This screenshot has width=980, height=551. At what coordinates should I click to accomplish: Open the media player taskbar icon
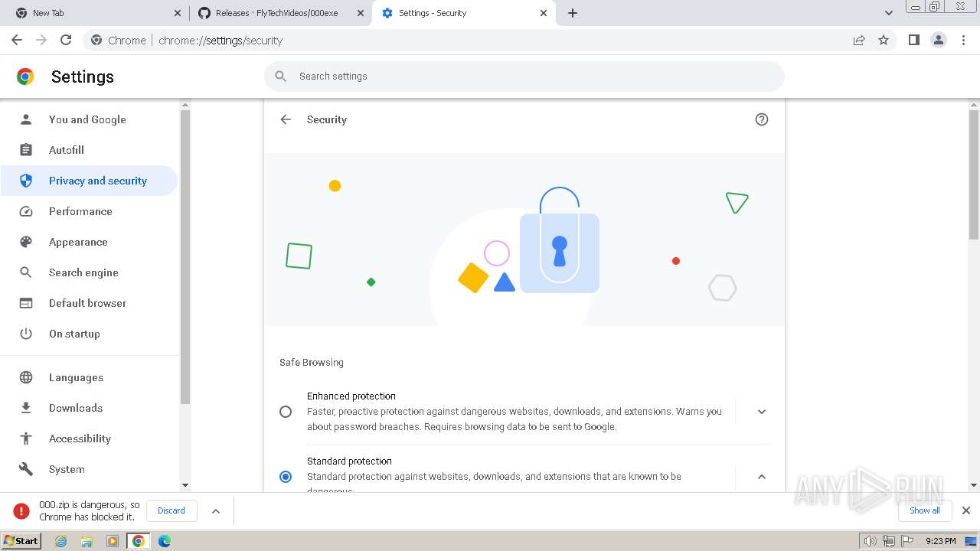pos(113,541)
